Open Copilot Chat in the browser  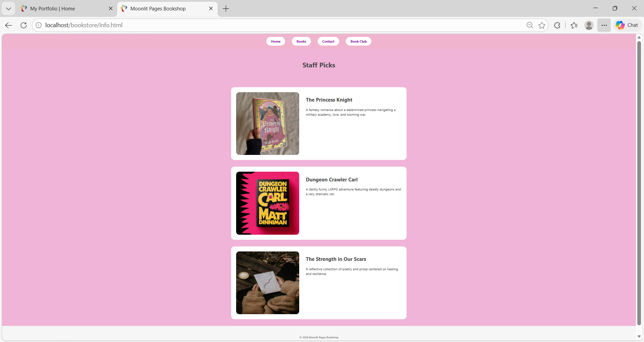627,25
